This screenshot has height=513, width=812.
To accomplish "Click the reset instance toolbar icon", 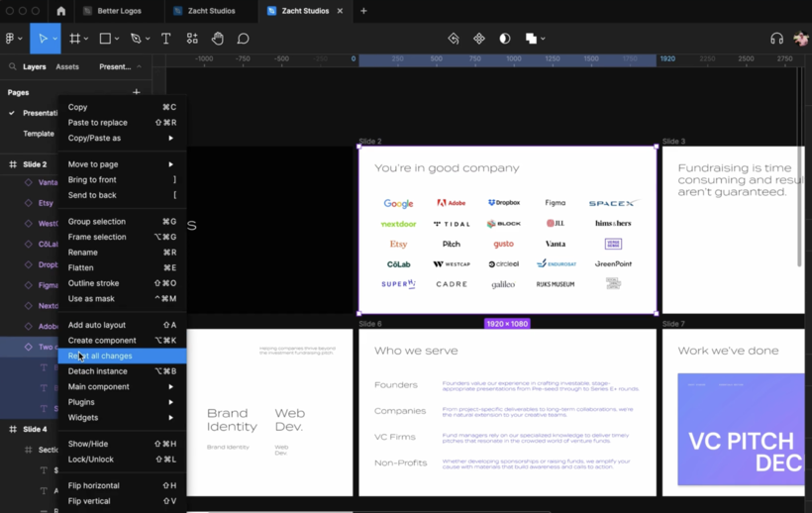I will click(x=454, y=39).
